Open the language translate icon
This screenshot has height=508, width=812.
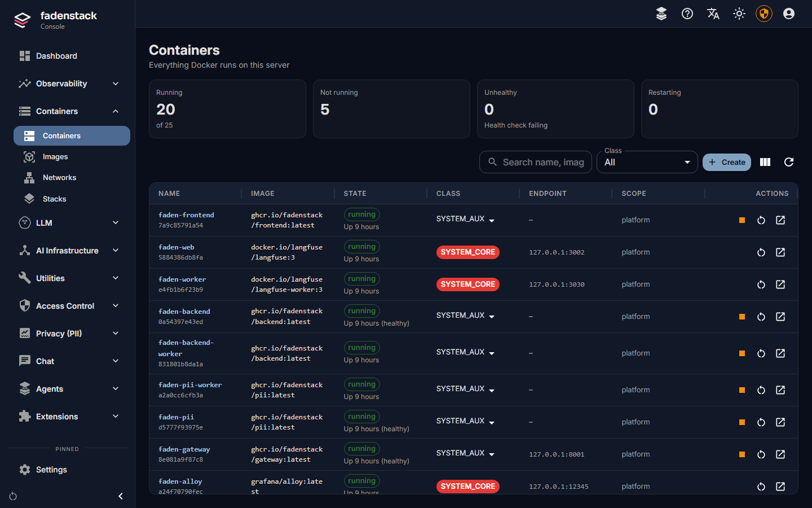click(x=713, y=14)
